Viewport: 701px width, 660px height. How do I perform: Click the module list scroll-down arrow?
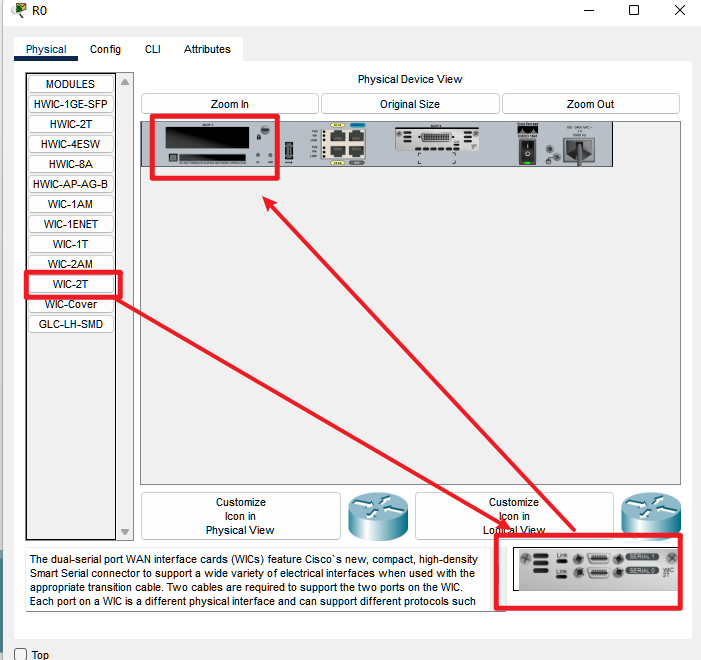(125, 532)
